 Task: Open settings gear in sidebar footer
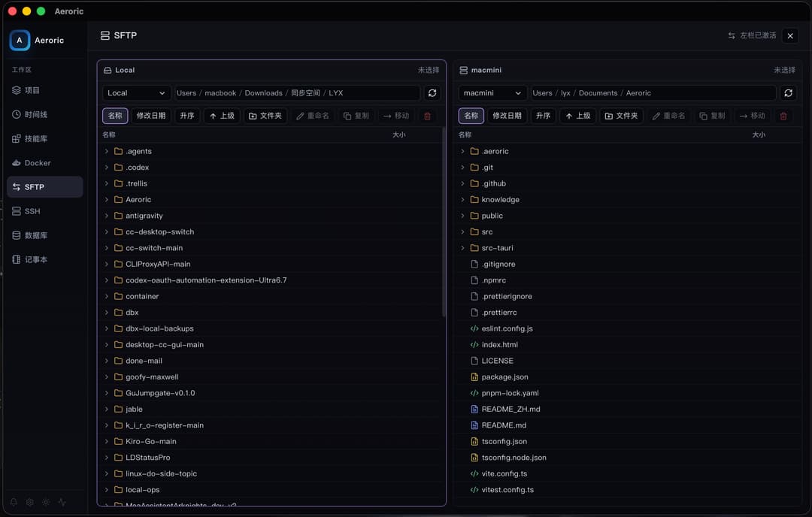30,502
